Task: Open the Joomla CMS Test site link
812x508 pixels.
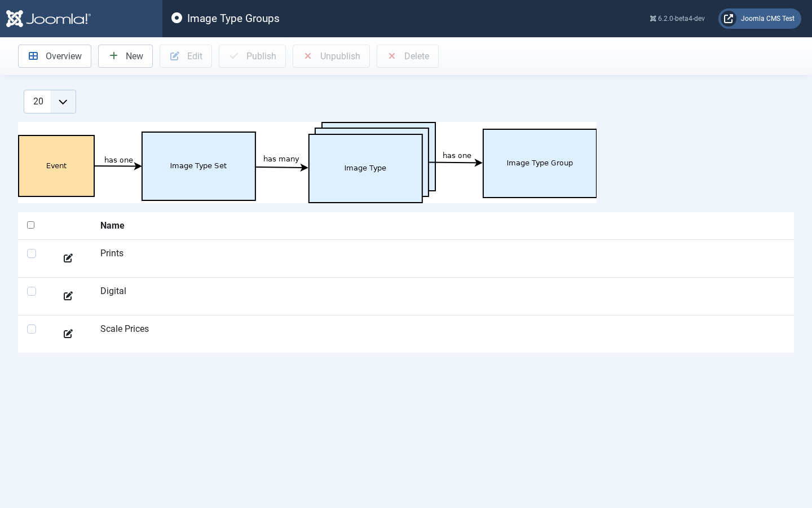Action: point(760,19)
